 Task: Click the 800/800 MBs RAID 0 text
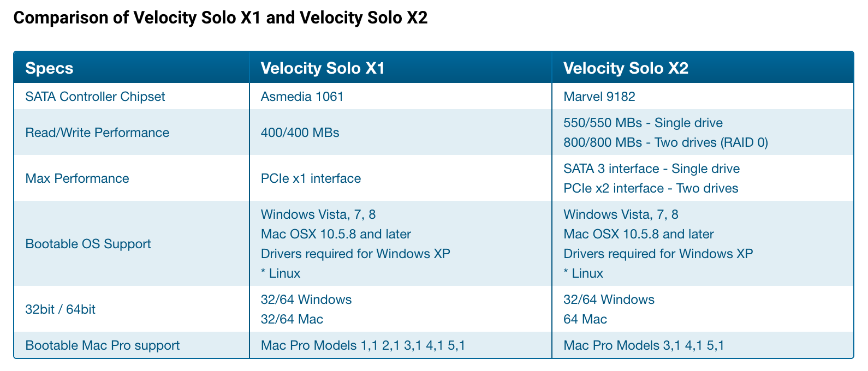665,142
